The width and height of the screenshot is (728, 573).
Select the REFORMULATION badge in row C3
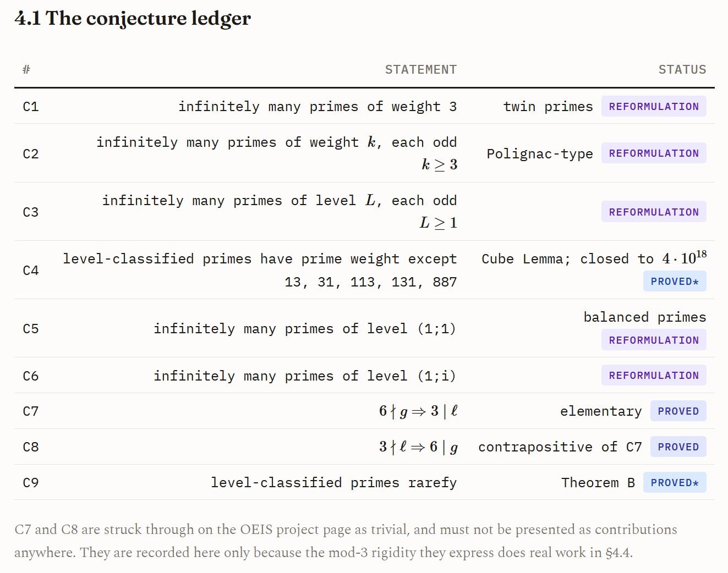tap(654, 212)
